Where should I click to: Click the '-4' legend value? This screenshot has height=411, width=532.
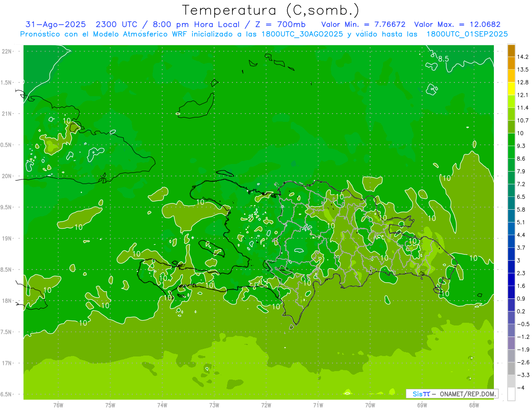click(x=520, y=387)
